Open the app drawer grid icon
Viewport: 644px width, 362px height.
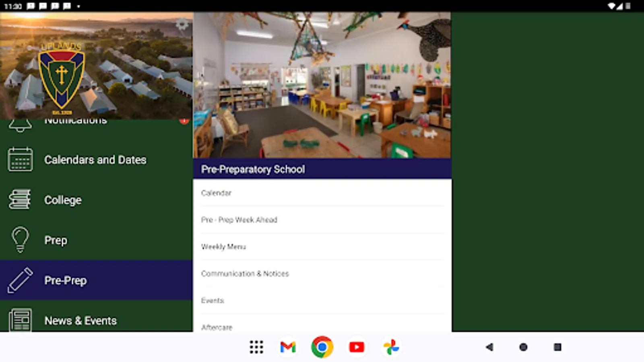click(256, 347)
